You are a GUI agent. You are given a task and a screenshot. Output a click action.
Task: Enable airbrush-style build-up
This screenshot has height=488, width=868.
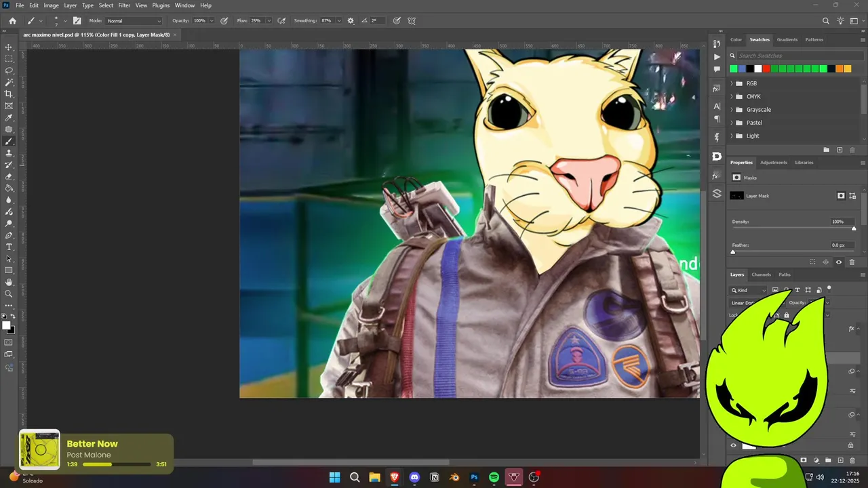[281, 21]
